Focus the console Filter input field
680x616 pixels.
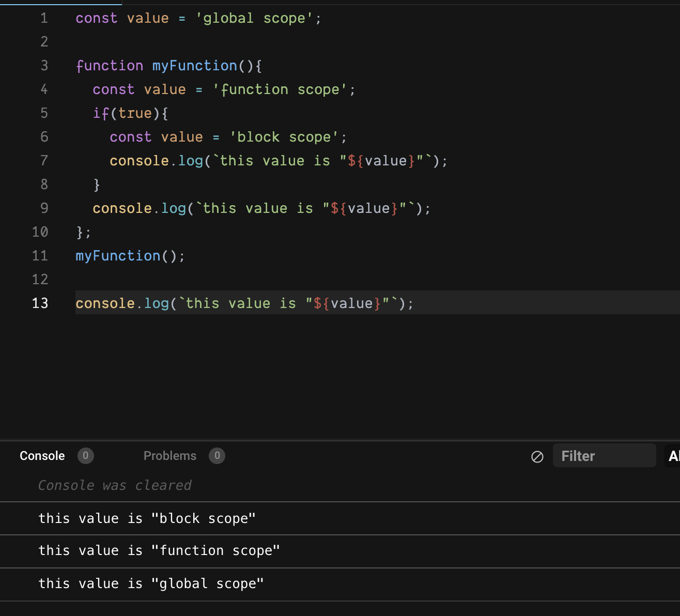pos(604,455)
